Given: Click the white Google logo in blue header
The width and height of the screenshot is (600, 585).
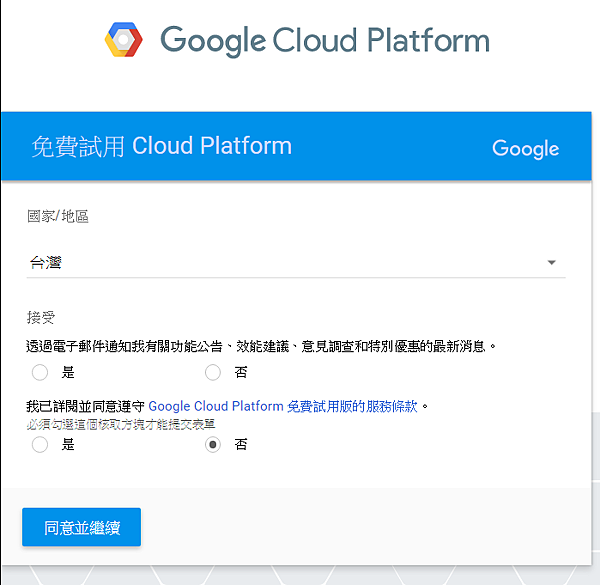Looking at the screenshot, I should point(525,148).
